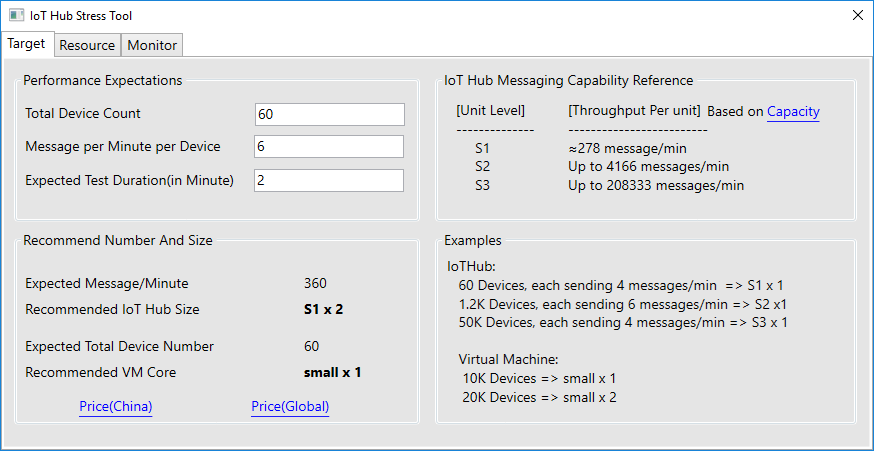Open the Resource tab
Viewport: 874px width, 451px height.
pos(87,45)
